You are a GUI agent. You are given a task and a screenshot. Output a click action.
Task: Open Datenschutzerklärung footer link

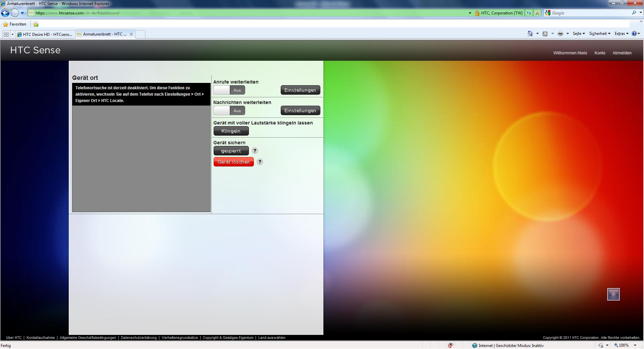tap(139, 338)
